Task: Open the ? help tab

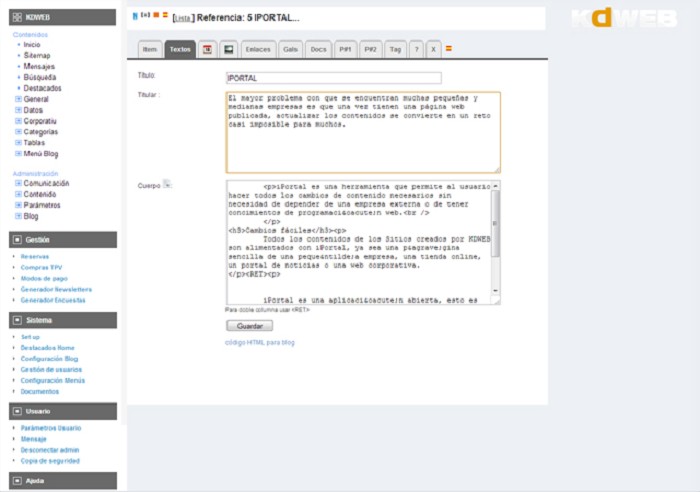Action: (x=416, y=49)
